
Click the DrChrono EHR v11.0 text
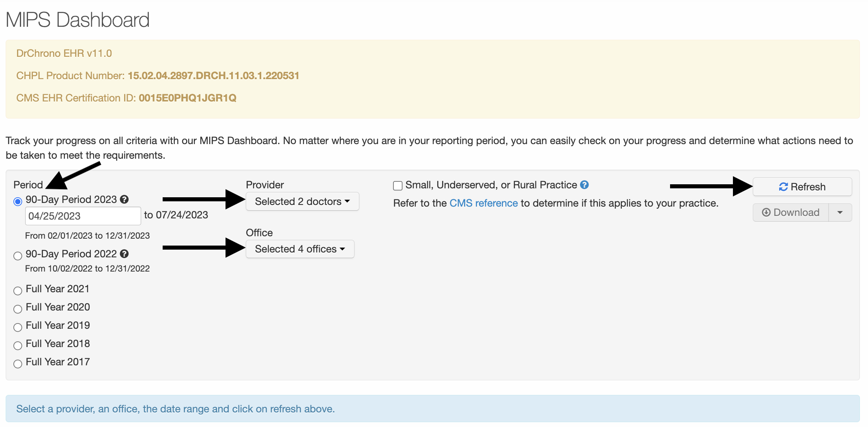(64, 53)
